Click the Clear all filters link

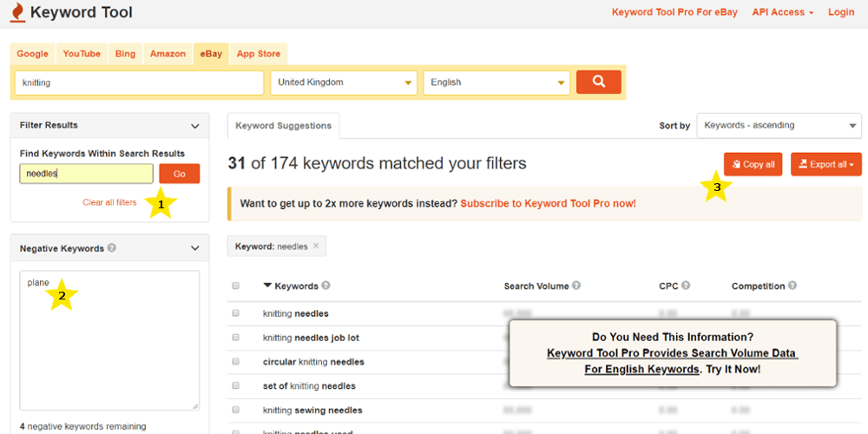[x=109, y=202]
